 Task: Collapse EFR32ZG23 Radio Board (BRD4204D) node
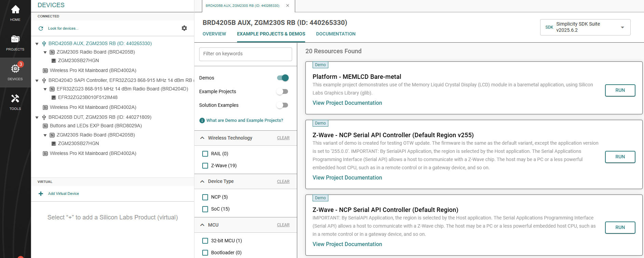click(x=45, y=89)
